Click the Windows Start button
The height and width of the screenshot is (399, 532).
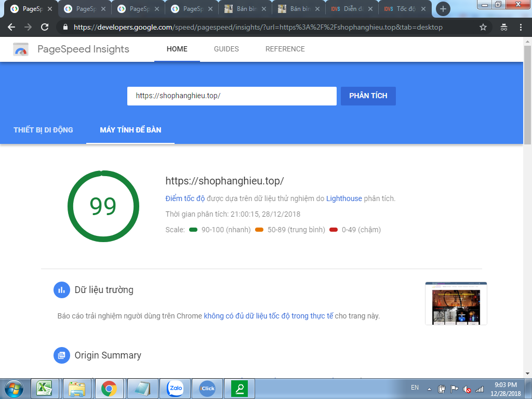click(x=13, y=388)
